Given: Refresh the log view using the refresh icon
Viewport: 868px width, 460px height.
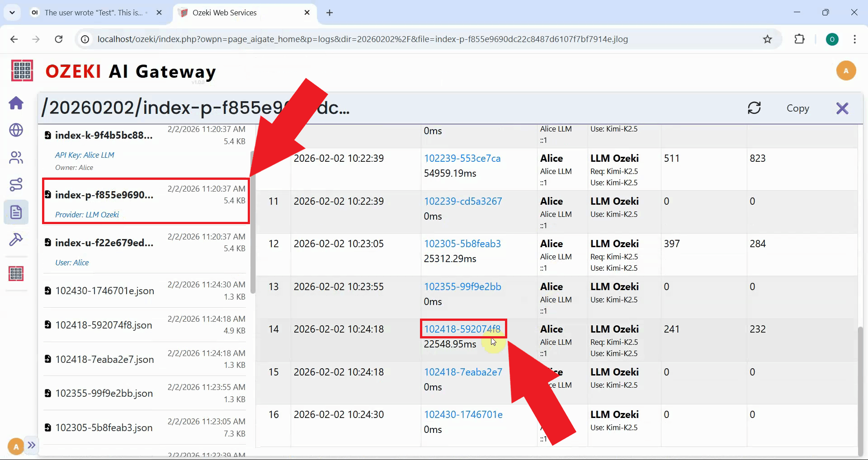Looking at the screenshot, I should click(x=755, y=108).
